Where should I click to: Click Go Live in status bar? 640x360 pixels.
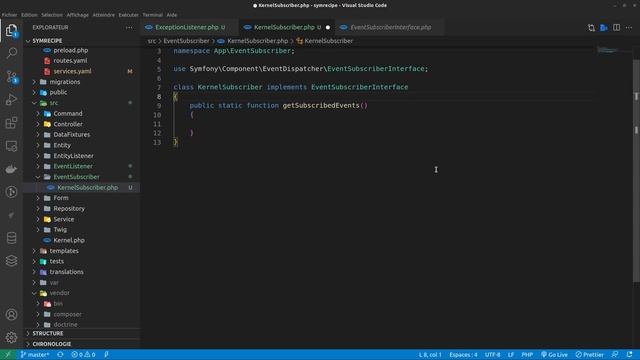(554, 355)
